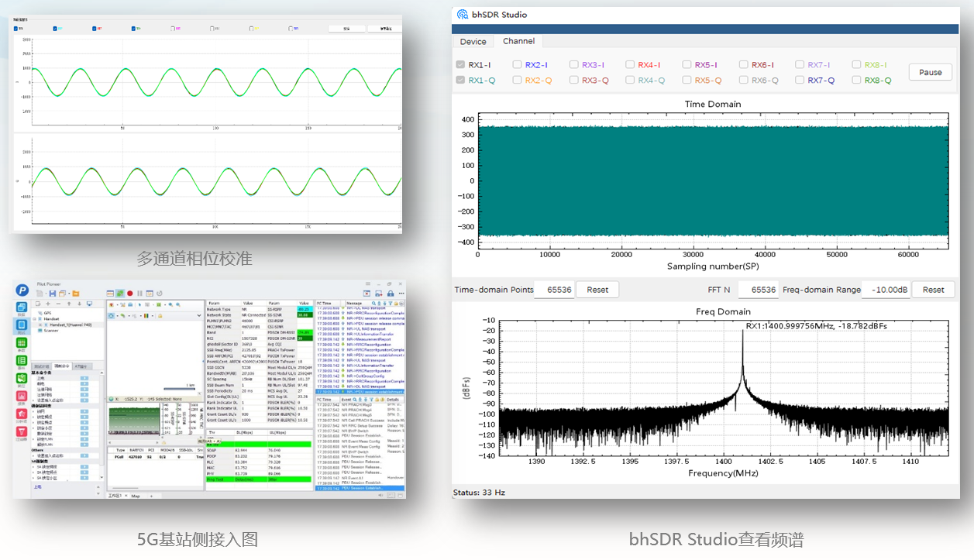The image size is (974, 560).
Task: Click the blue P logo in Pilot Pioneer
Action: pyautogui.click(x=22, y=290)
